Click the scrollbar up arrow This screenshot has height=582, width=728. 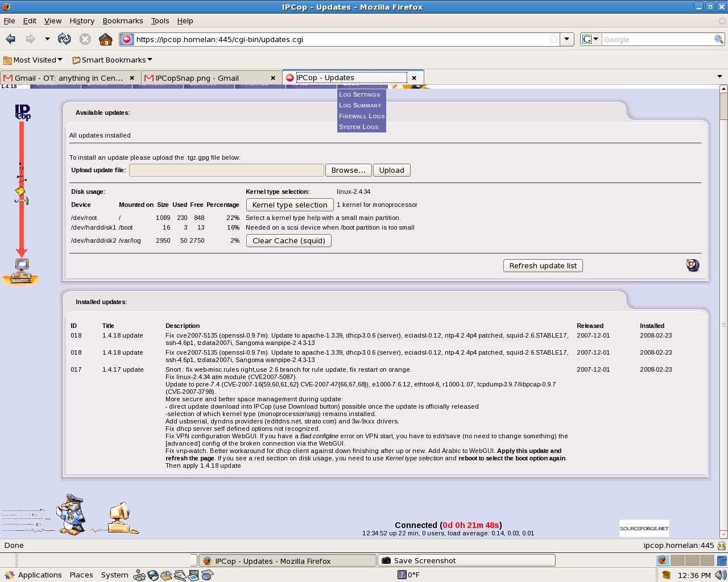click(x=723, y=89)
